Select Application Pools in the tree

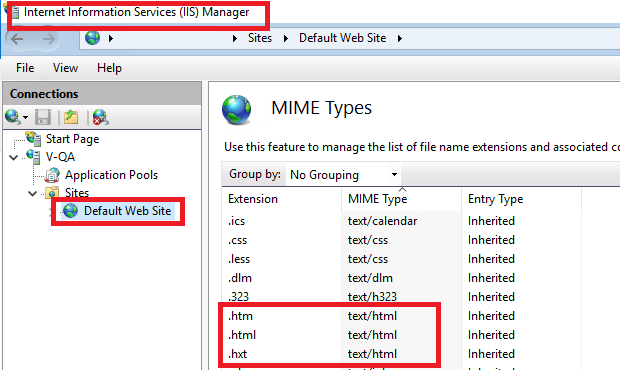tap(111, 175)
